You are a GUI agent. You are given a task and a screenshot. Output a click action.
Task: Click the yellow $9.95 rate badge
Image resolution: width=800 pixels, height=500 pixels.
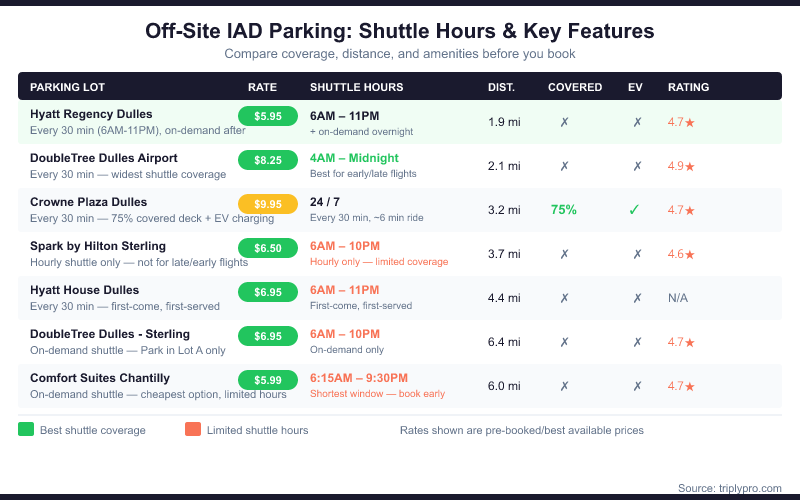coord(268,204)
